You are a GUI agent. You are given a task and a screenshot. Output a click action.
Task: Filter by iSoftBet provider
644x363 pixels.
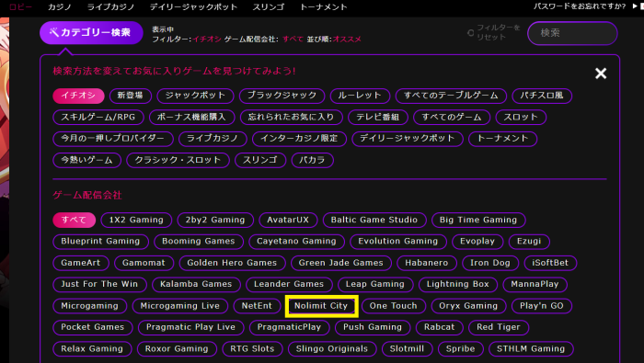click(x=550, y=264)
